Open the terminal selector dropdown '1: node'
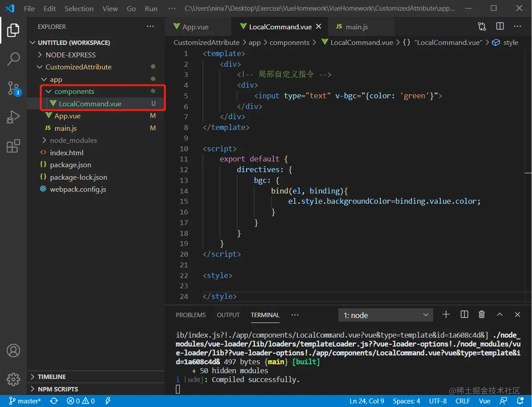 (x=386, y=315)
